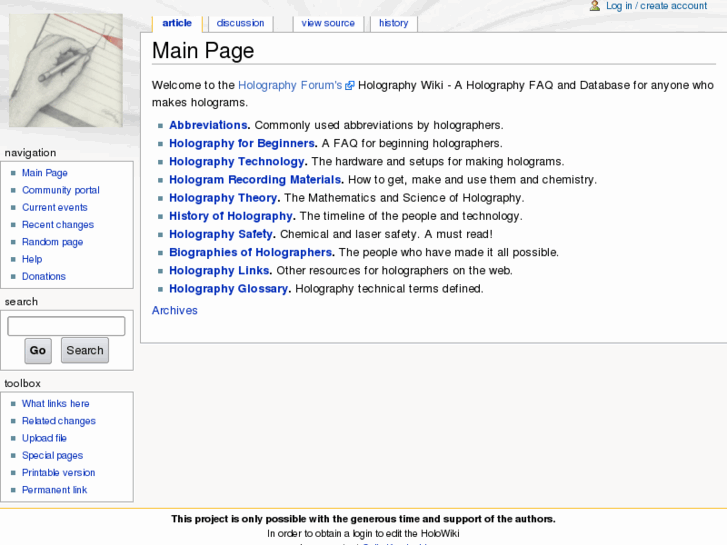Open What links here in toolbox
Screen dimensions: 727x545
pyautogui.click(x=56, y=404)
